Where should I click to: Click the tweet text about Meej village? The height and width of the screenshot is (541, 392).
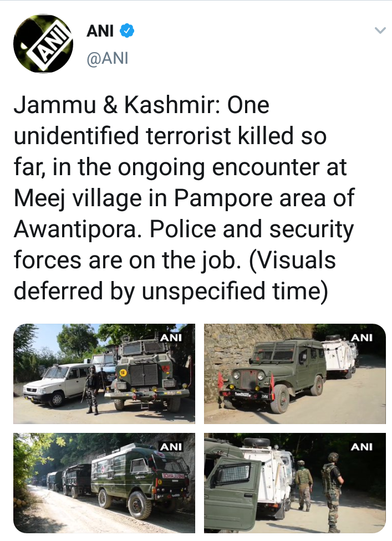click(184, 198)
